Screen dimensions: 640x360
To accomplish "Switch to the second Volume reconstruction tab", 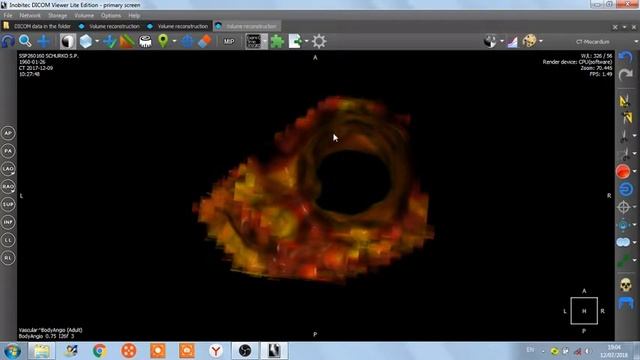I will (178, 26).
